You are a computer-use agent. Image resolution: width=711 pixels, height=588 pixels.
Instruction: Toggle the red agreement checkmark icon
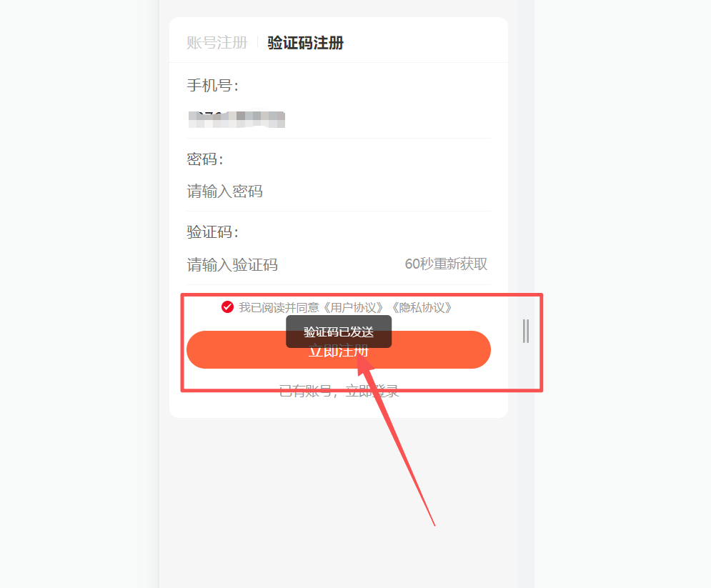[x=227, y=307]
